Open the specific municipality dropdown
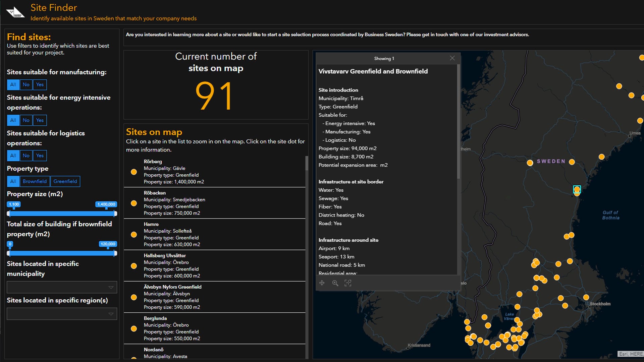Screen dimensions: 644x362 62,287
